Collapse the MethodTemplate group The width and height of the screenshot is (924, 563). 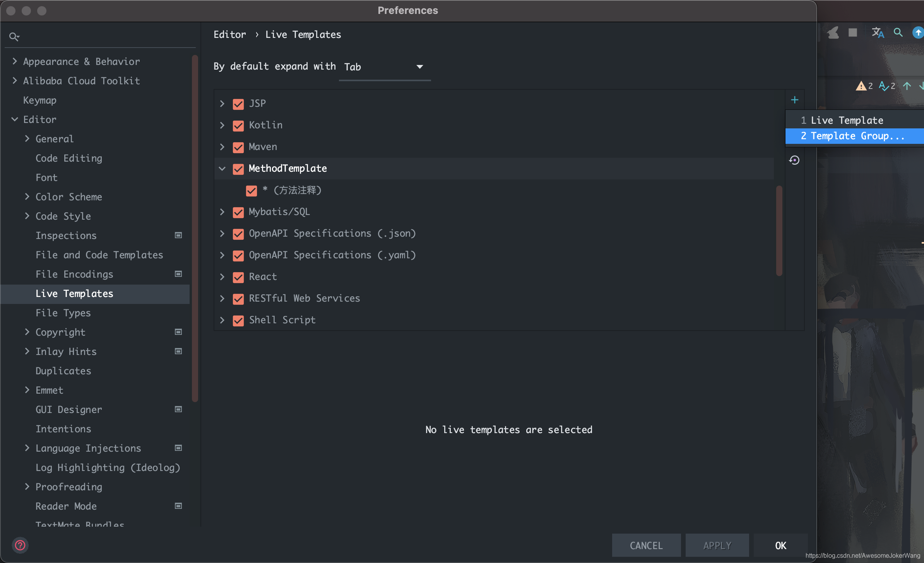pyautogui.click(x=222, y=169)
